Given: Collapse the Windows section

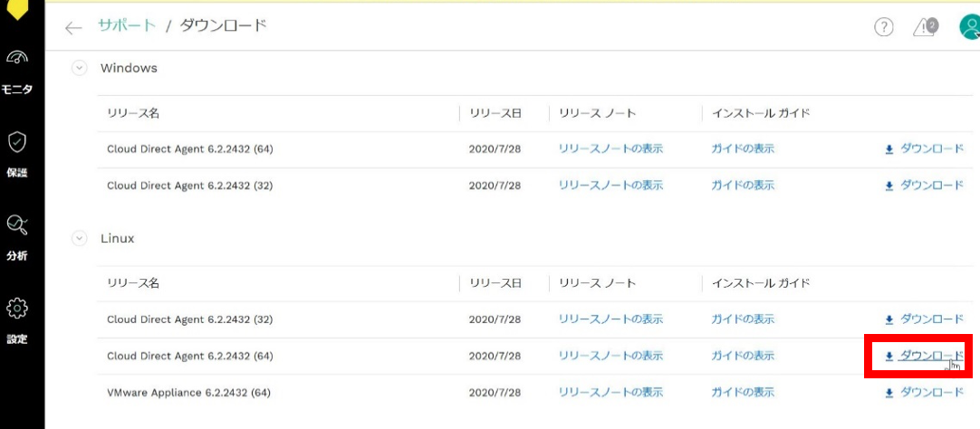Looking at the screenshot, I should (x=80, y=68).
